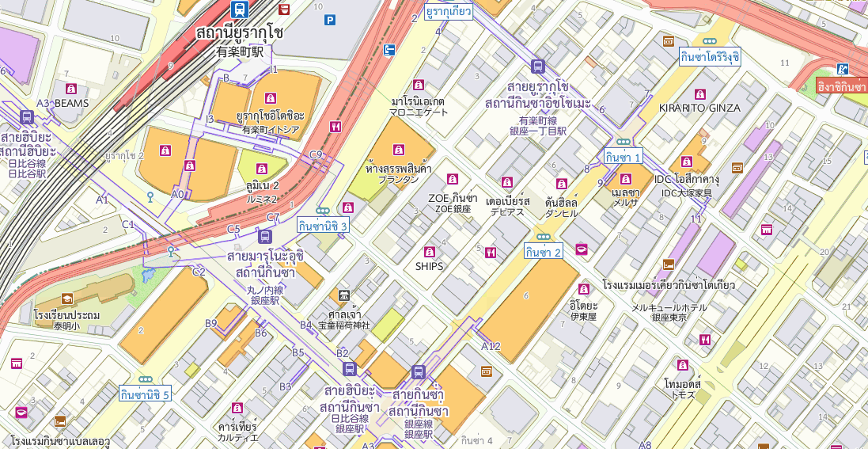The height and width of the screenshot is (449, 868).
Task: Click subway exit label C1
Action: [128, 225]
